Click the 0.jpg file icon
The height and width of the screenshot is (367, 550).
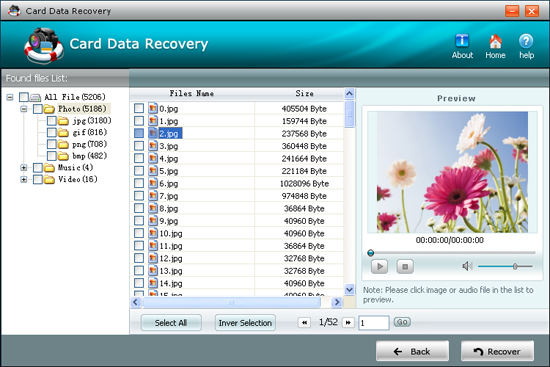click(x=153, y=108)
